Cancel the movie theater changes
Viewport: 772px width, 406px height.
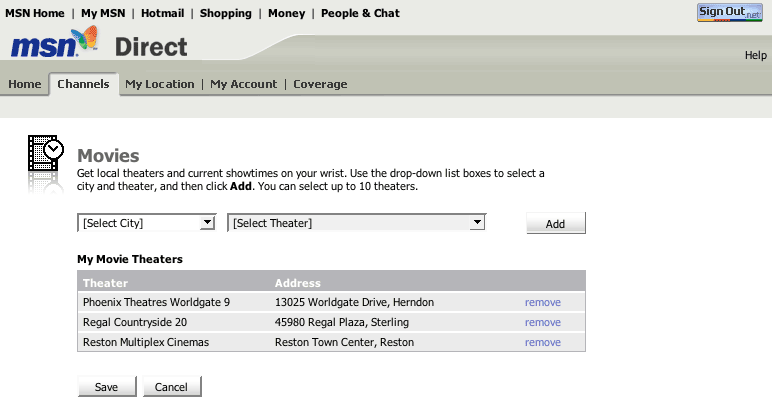click(x=172, y=387)
